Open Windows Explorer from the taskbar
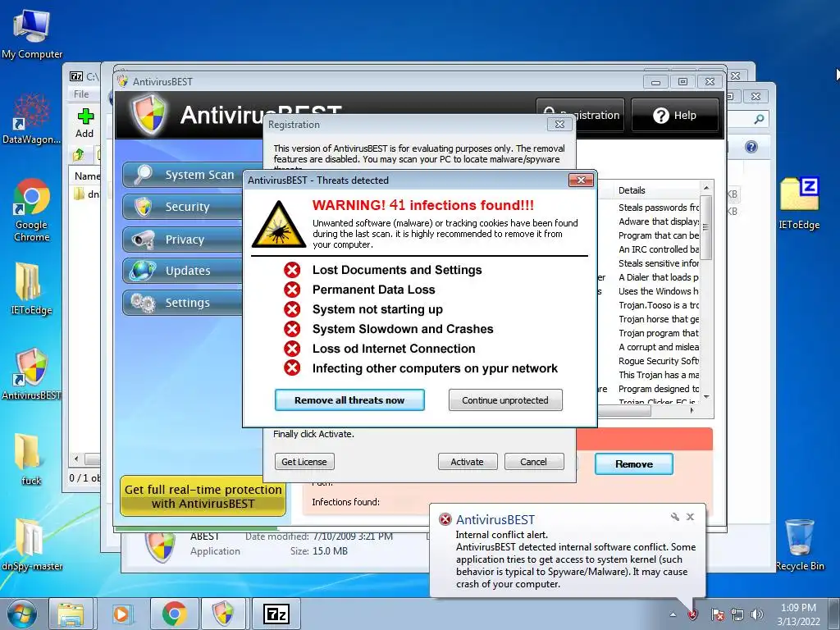Screen dimensions: 840x630 point(71,614)
